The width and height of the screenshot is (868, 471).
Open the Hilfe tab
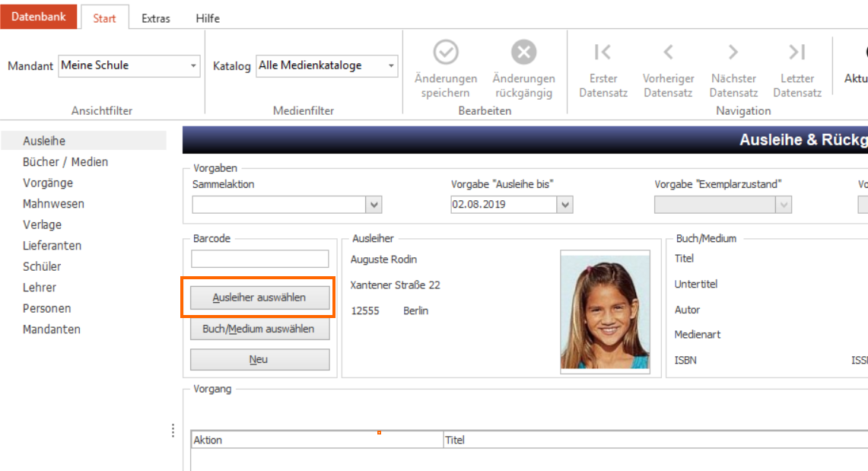(208, 18)
